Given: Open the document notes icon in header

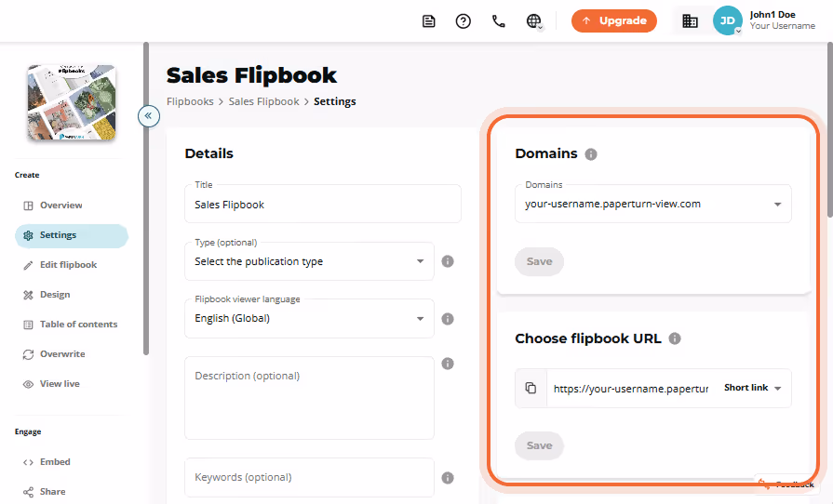Looking at the screenshot, I should click(x=429, y=21).
